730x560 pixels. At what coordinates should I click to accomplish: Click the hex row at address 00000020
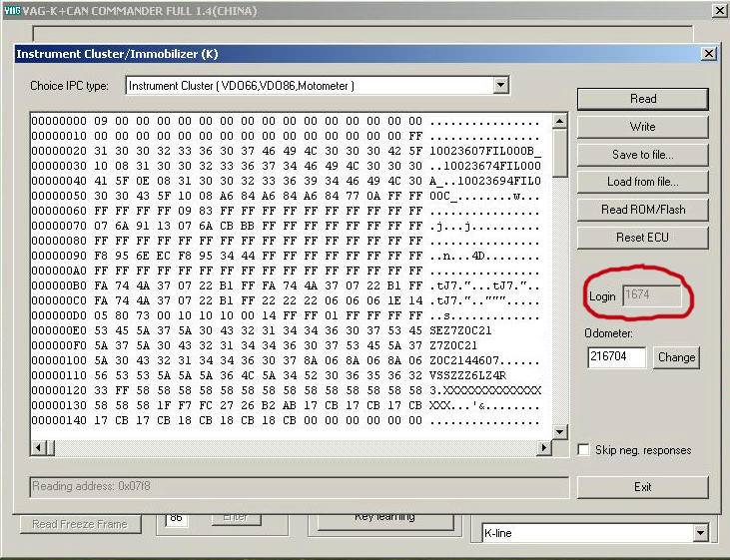click(286, 151)
